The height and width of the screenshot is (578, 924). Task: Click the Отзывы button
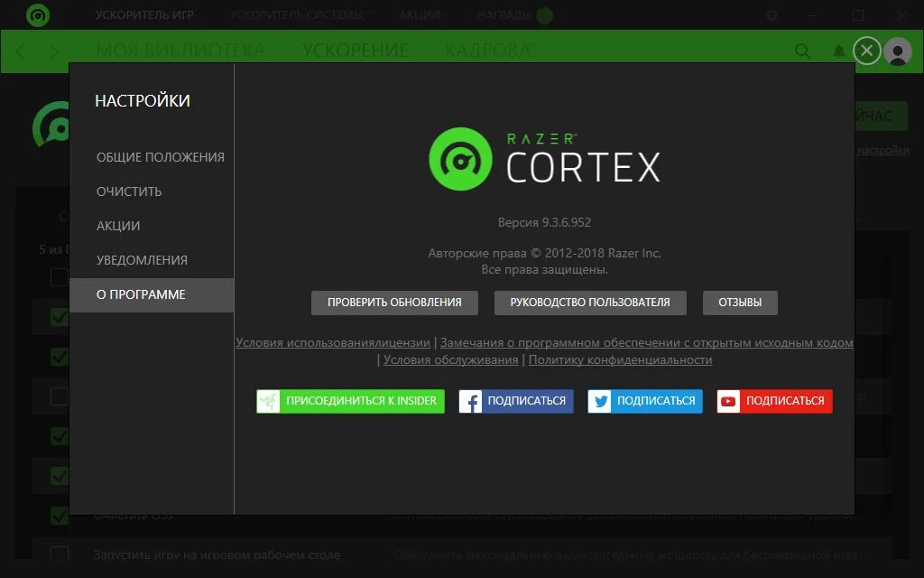(740, 303)
